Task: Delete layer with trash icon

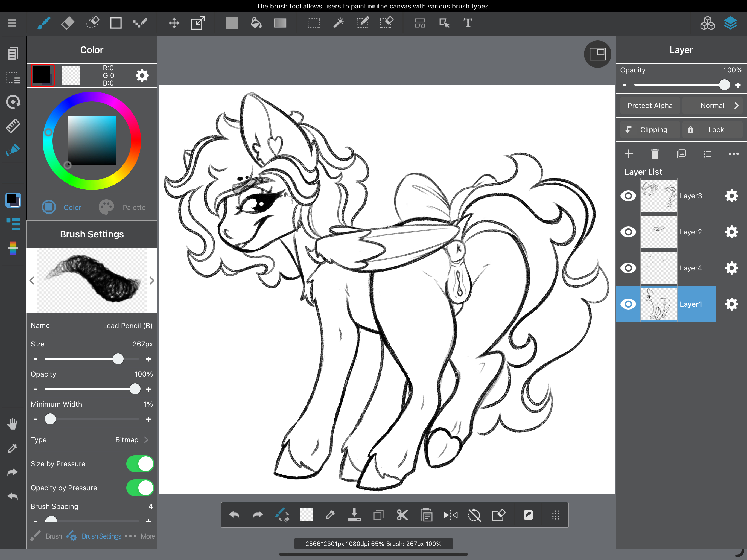Action: [x=655, y=154]
